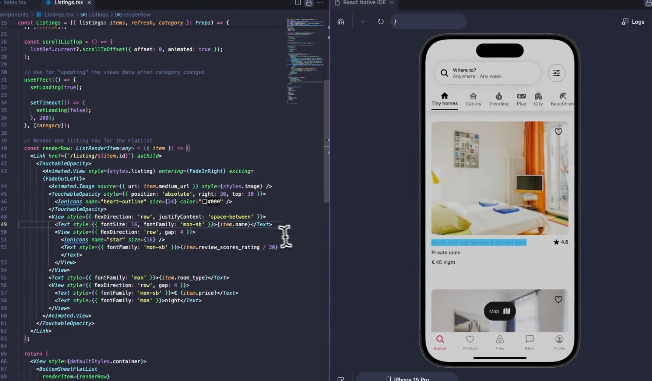Click the editor vertical scrollbar
652x381 pixels.
(327, 141)
